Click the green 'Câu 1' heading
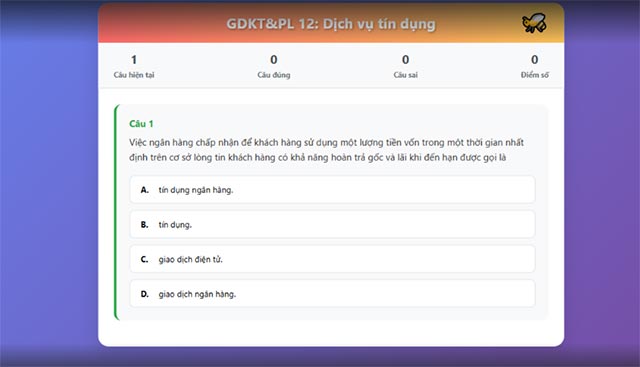Image resolution: width=640 pixels, height=367 pixels. coord(141,124)
